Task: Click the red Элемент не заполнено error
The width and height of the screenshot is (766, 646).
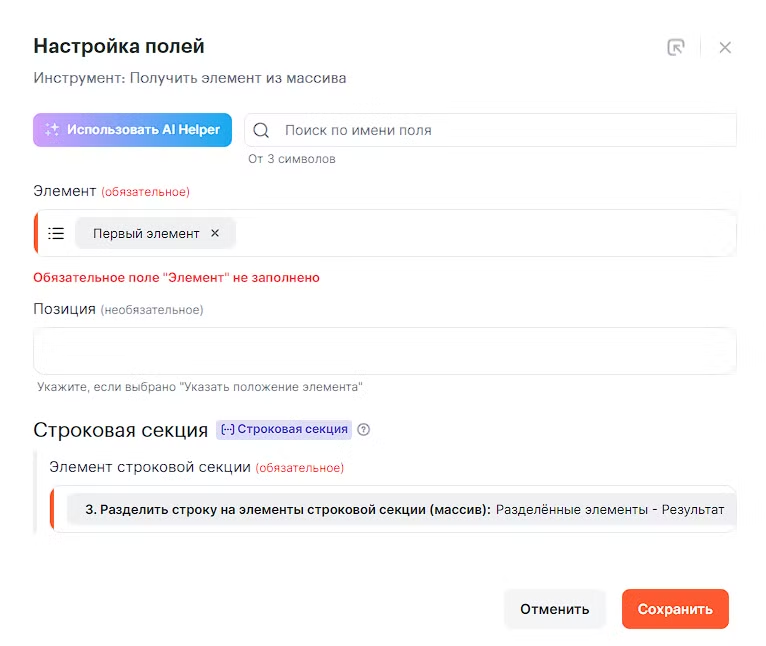Action: coord(176,277)
